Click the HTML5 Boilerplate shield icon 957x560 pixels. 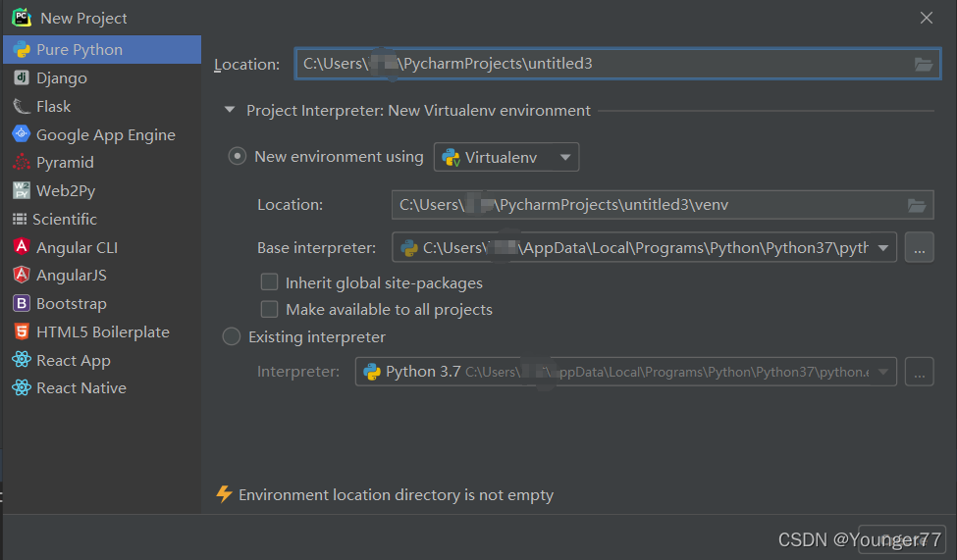(22, 331)
